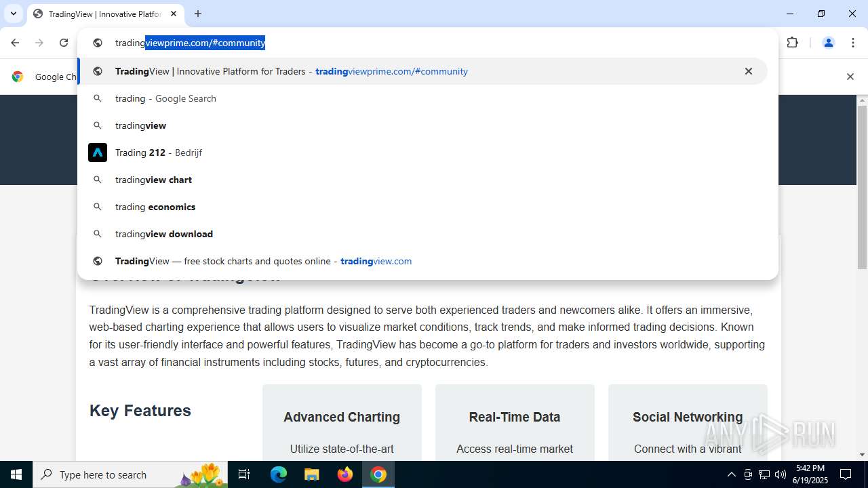The height and width of the screenshot is (488, 868).
Task: Close the TradingView tab
Action: [x=174, y=14]
